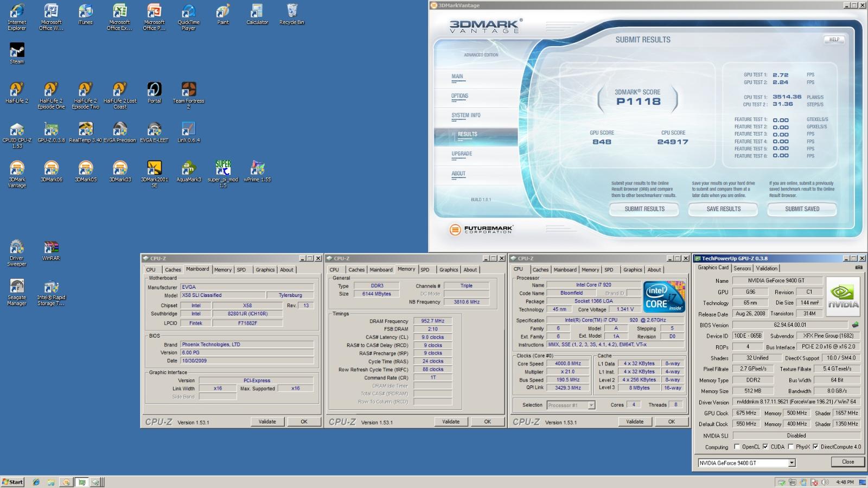This screenshot has width=868, height=488.
Task: Open Caches tab in CPU-Z window showing EVGA motherboard
Action: (173, 270)
